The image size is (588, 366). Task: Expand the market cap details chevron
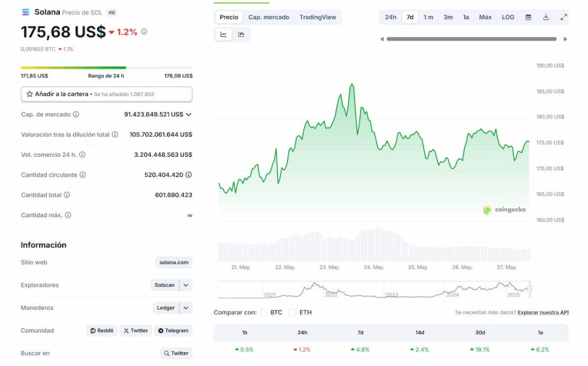pyautogui.click(x=188, y=114)
